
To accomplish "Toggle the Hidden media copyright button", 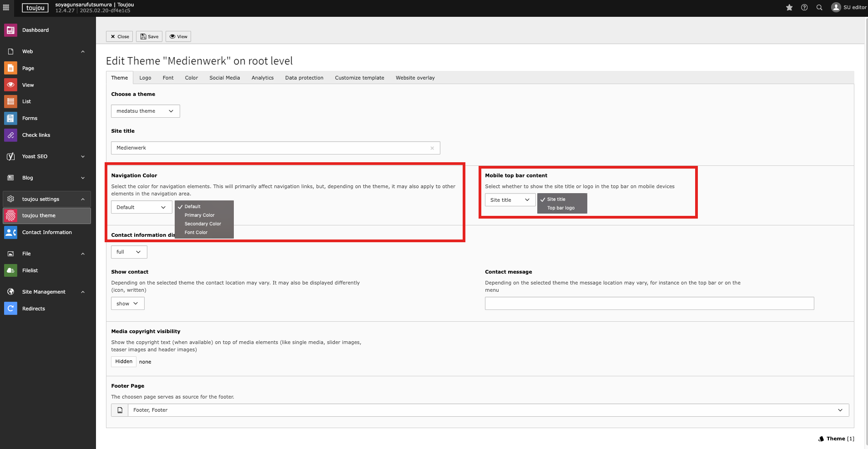I will [124, 362].
